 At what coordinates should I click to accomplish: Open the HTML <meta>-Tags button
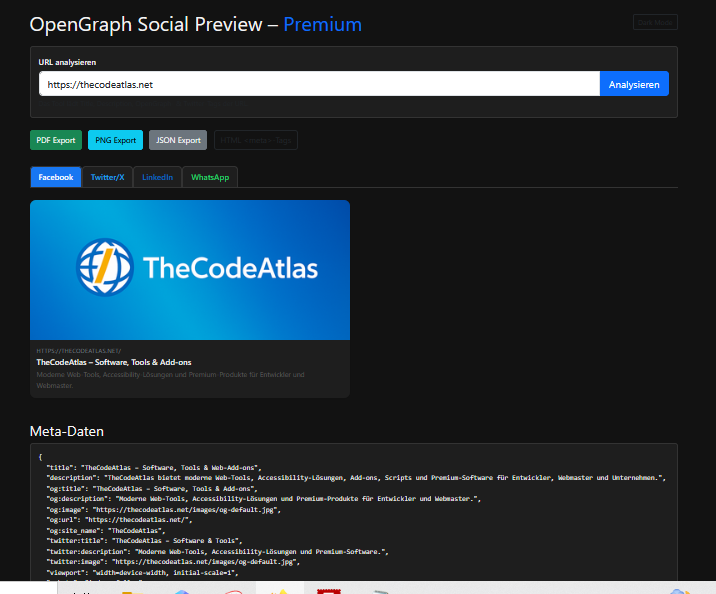pyautogui.click(x=256, y=140)
